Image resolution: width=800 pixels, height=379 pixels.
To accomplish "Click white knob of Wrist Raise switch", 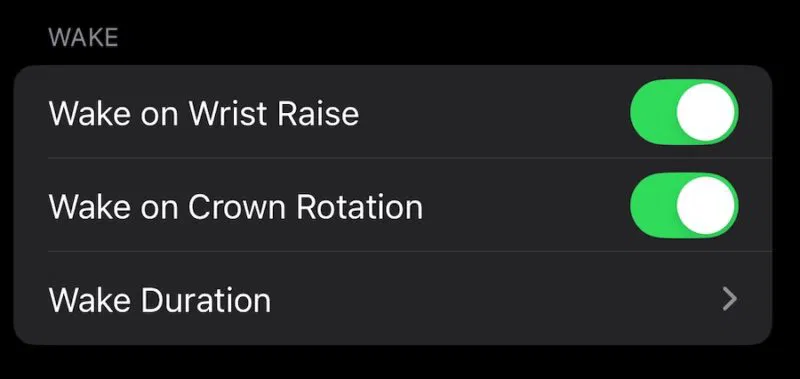I will click(x=706, y=112).
